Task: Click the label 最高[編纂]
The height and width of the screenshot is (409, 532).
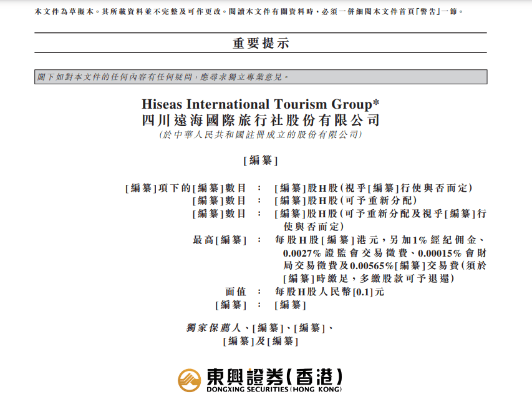Action: pos(220,240)
